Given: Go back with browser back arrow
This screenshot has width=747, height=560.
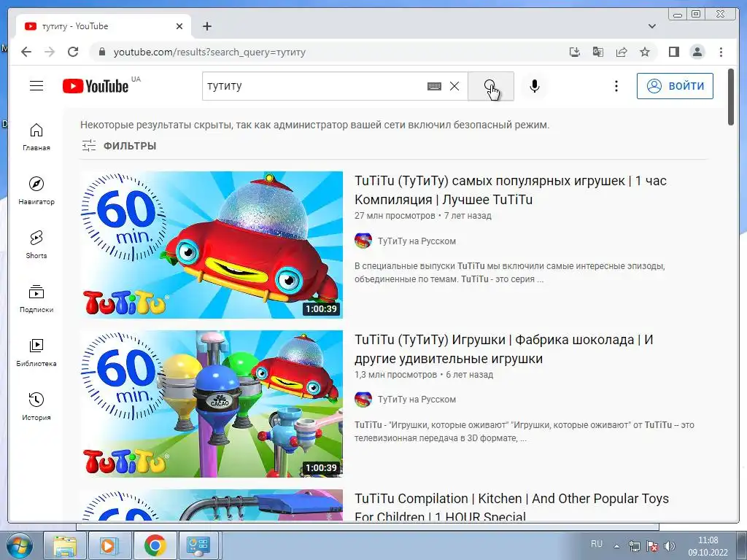Looking at the screenshot, I should pyautogui.click(x=26, y=52).
